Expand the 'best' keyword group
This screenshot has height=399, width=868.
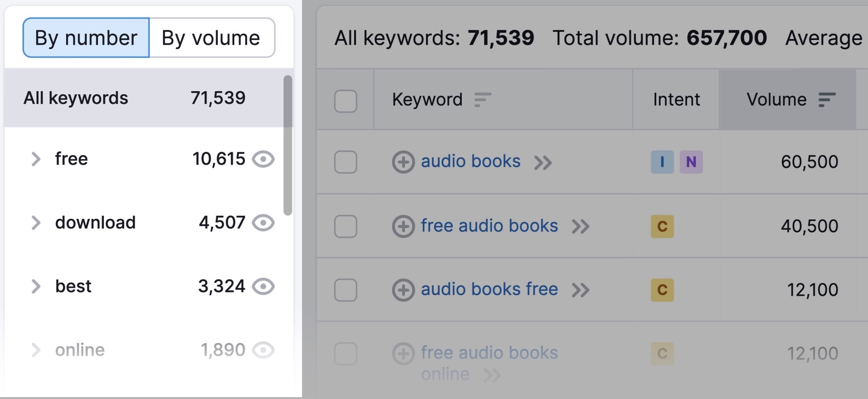tap(36, 286)
